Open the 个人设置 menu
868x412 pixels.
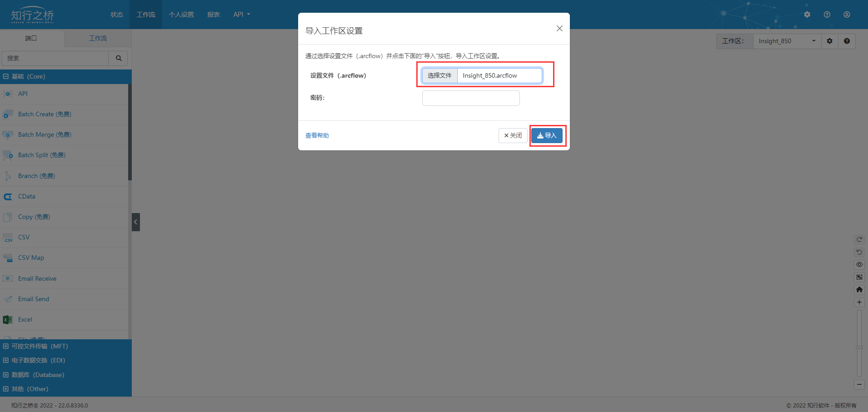pyautogui.click(x=181, y=15)
